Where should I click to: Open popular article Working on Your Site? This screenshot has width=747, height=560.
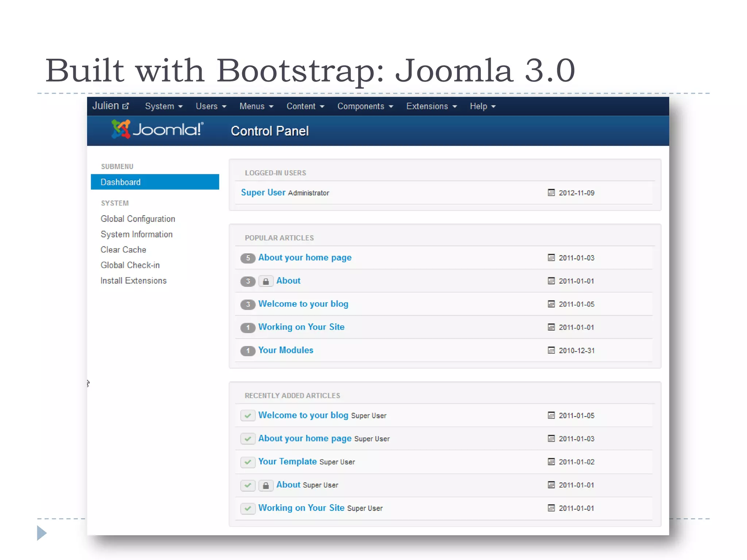pos(301,327)
